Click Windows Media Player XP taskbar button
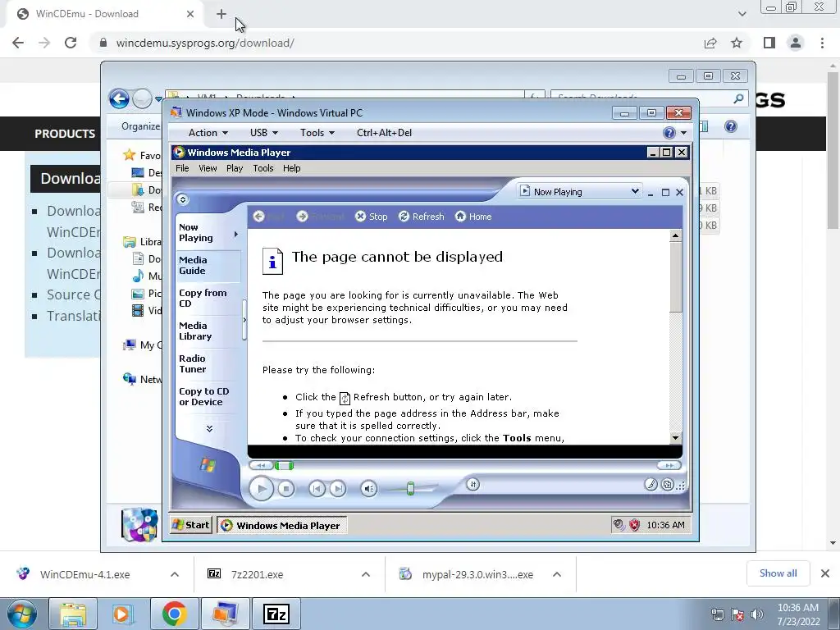The height and width of the screenshot is (630, 840). [282, 526]
